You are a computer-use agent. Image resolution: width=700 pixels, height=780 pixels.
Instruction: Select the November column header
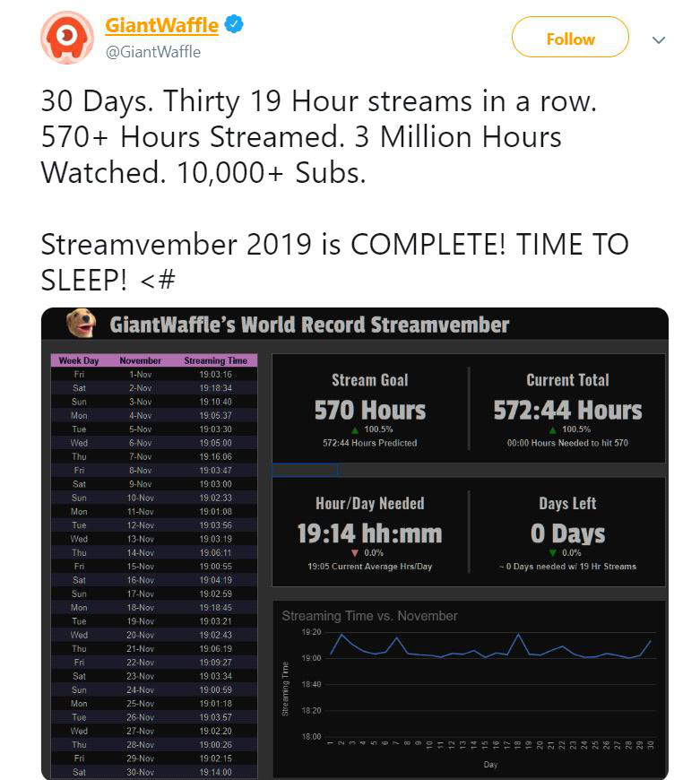click(x=140, y=360)
